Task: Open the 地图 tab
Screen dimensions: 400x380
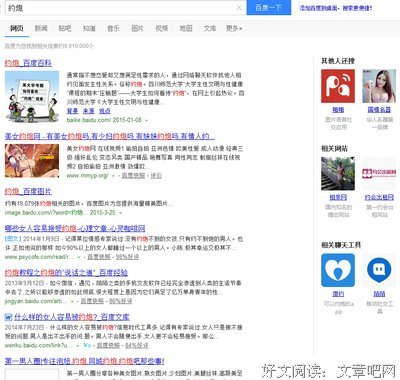Action: (186, 28)
